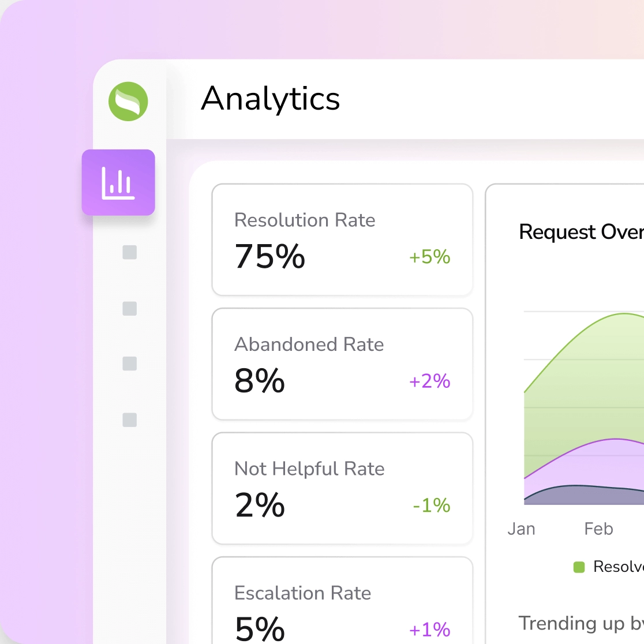The height and width of the screenshot is (644, 644).
Task: Click the third gray sidebar icon
Action: (129, 364)
